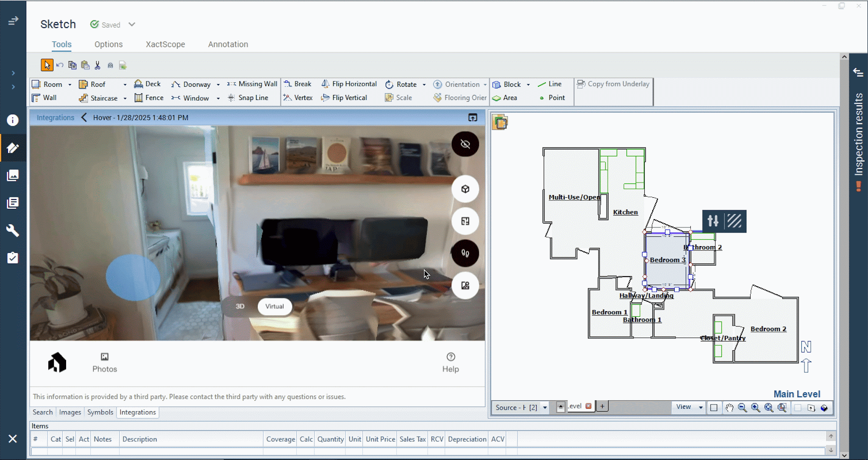Add a new level with plus tab

click(x=602, y=406)
